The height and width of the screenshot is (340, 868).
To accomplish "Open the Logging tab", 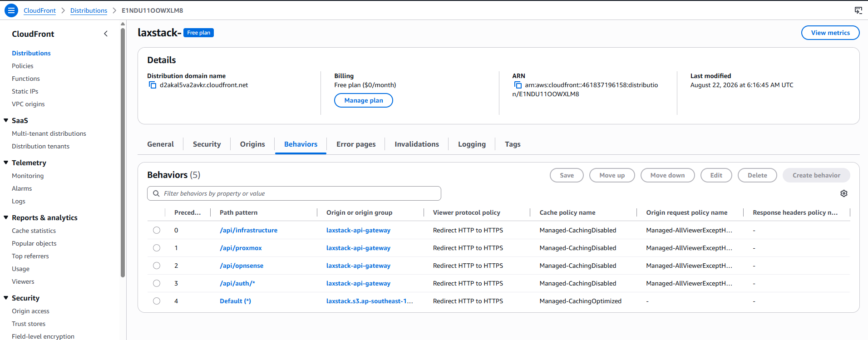I will [x=472, y=144].
